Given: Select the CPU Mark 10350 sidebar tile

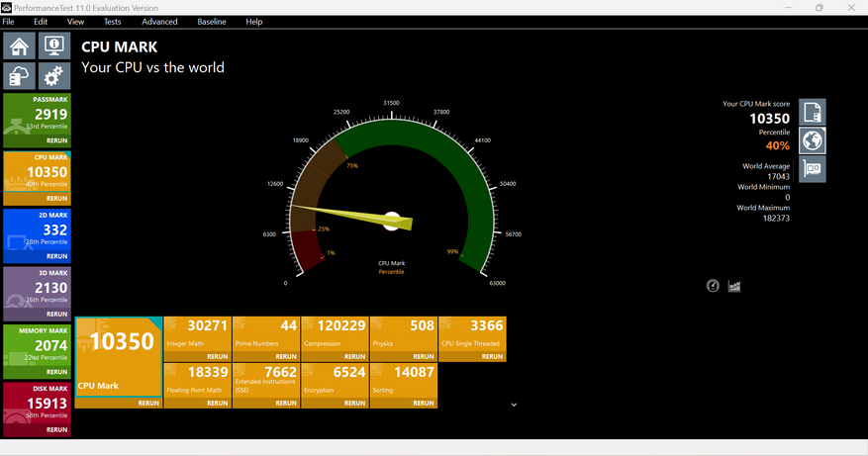Looking at the screenshot, I should (37, 172).
